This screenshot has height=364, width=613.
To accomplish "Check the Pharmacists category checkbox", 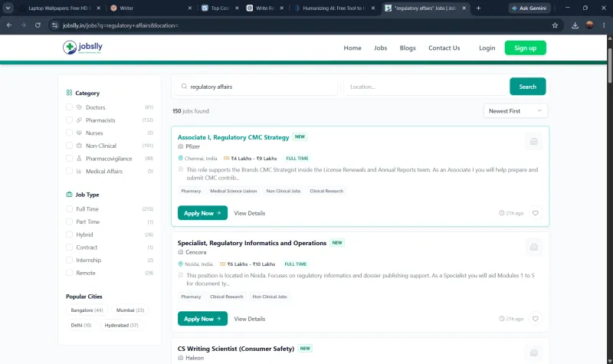I will 69,120.
